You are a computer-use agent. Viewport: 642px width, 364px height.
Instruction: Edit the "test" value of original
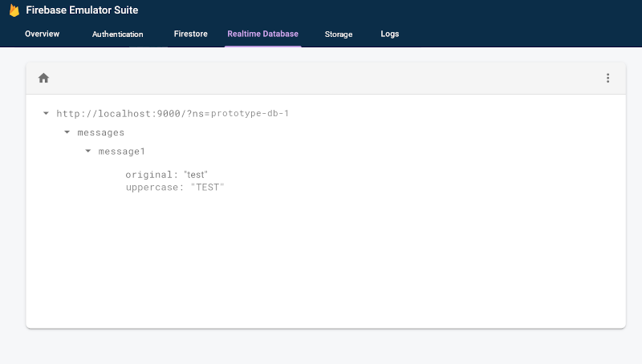196,174
